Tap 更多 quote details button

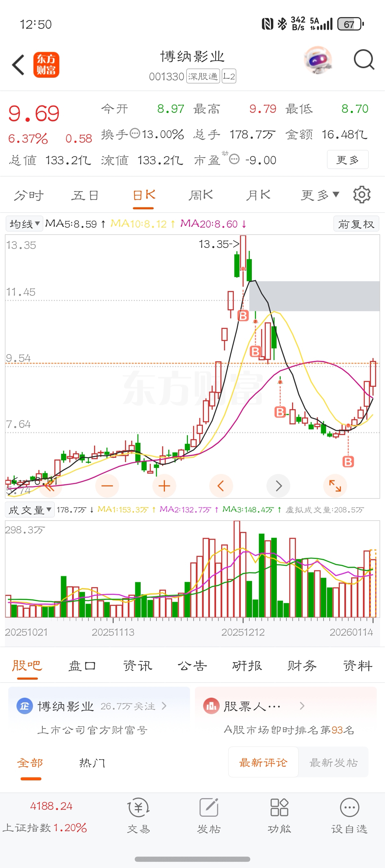(347, 159)
